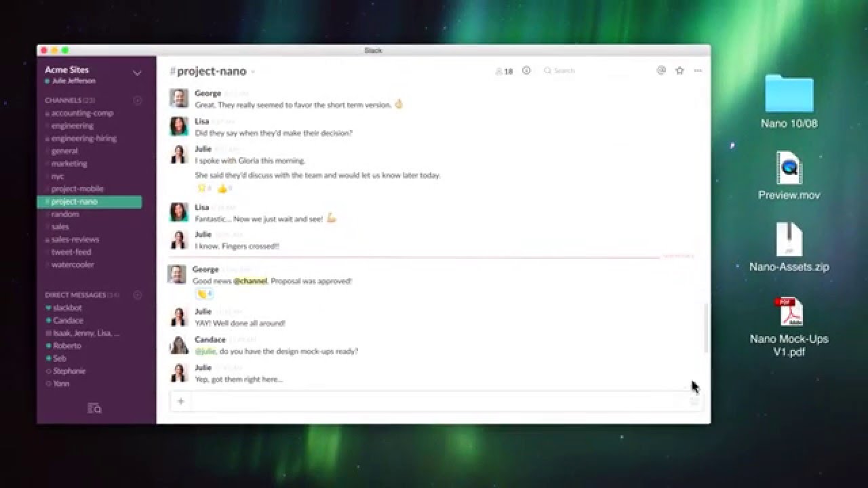This screenshot has width=868, height=488.
Task: Click the search magnifier icon
Action: coord(547,70)
